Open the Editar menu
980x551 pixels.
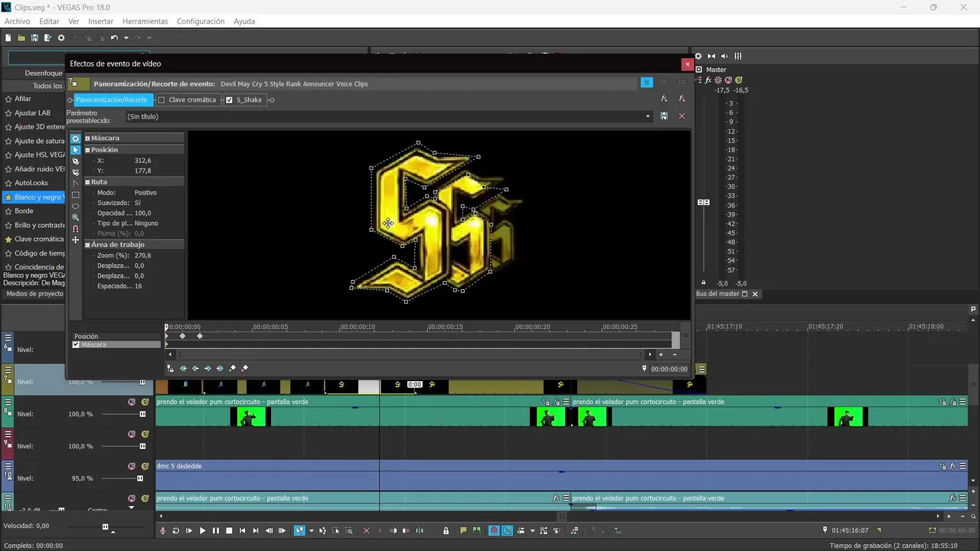49,21
